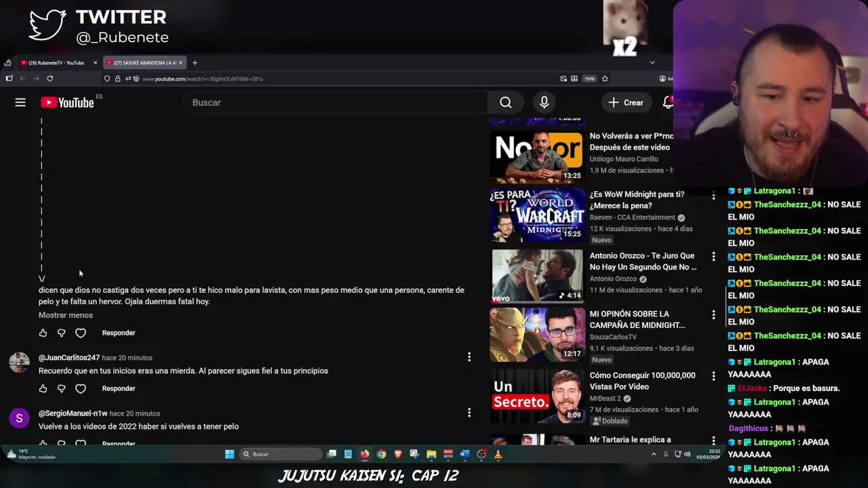Open Microsoft Word from the taskbar
868x488 pixels.
465,454
